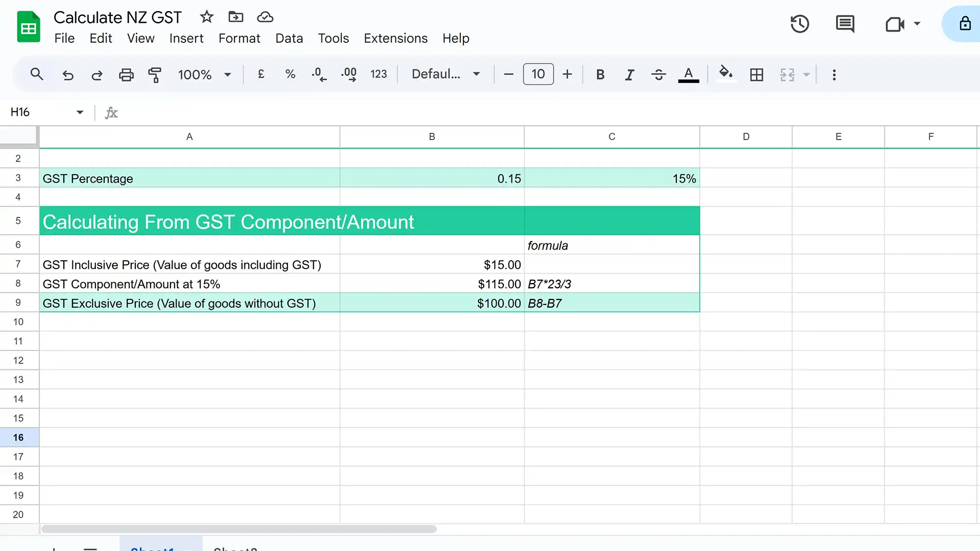The height and width of the screenshot is (551, 980).
Task: Open the borders tool
Action: point(756,75)
